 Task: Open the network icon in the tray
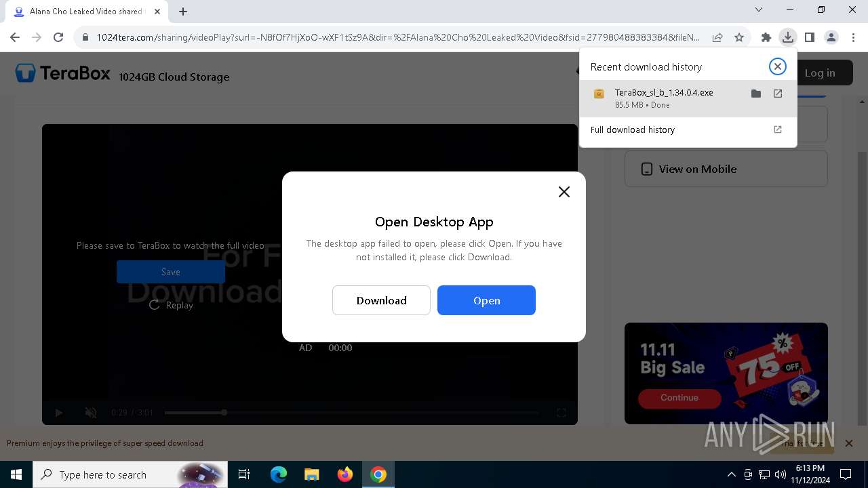(764, 474)
